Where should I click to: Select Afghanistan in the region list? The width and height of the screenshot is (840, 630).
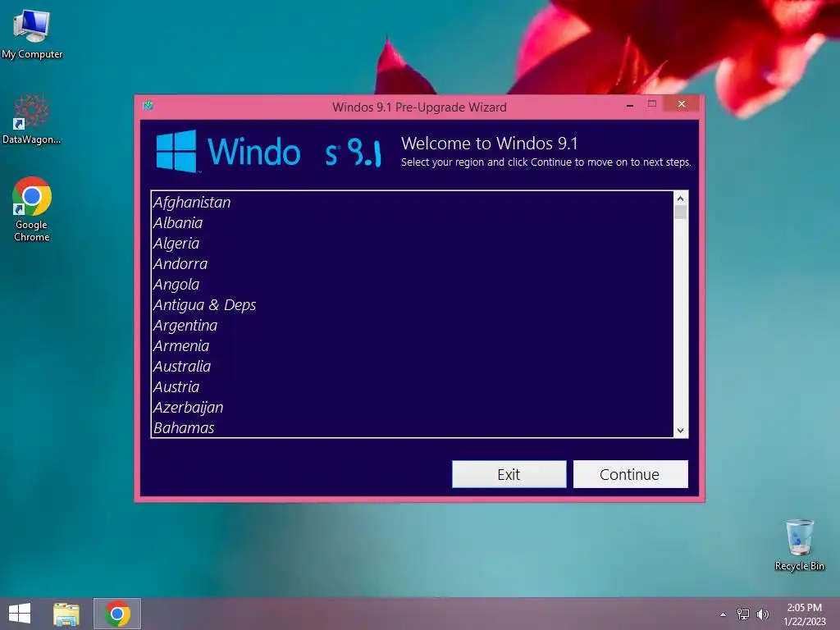point(412,203)
